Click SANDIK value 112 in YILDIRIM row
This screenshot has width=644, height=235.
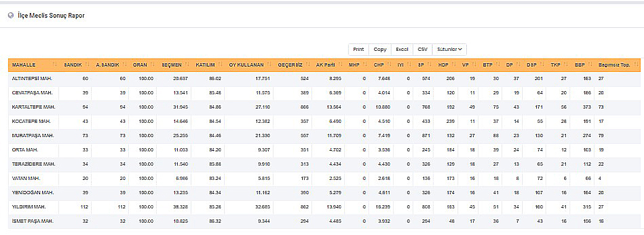tap(85, 207)
